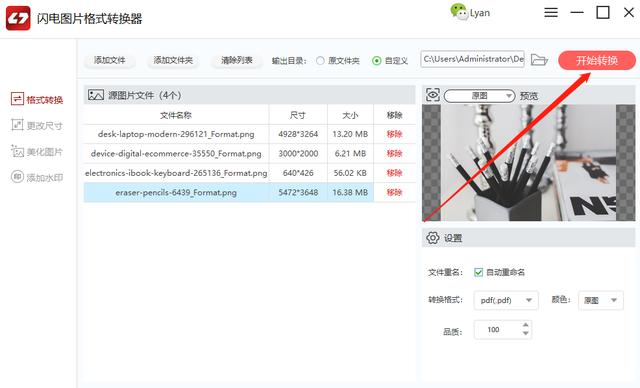
Task: Click the 640*426 dimension cell
Action: pos(298,173)
